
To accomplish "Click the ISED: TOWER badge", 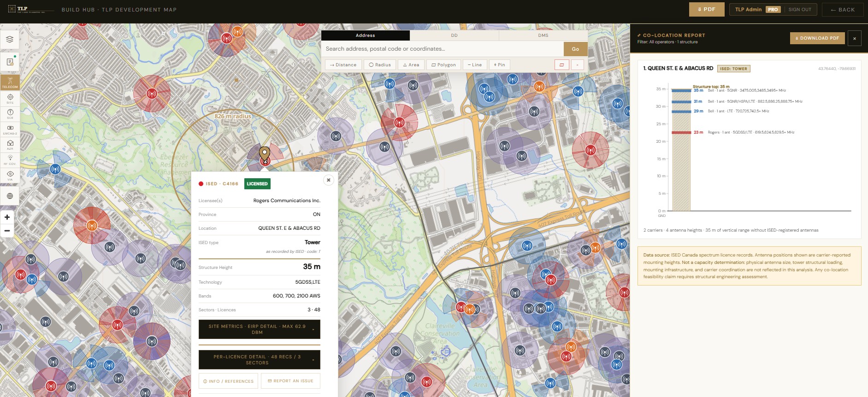I will point(733,69).
